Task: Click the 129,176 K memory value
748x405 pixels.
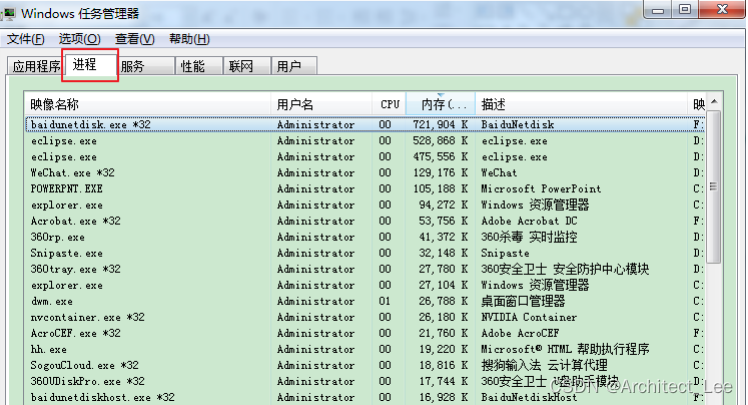Action: click(440, 173)
